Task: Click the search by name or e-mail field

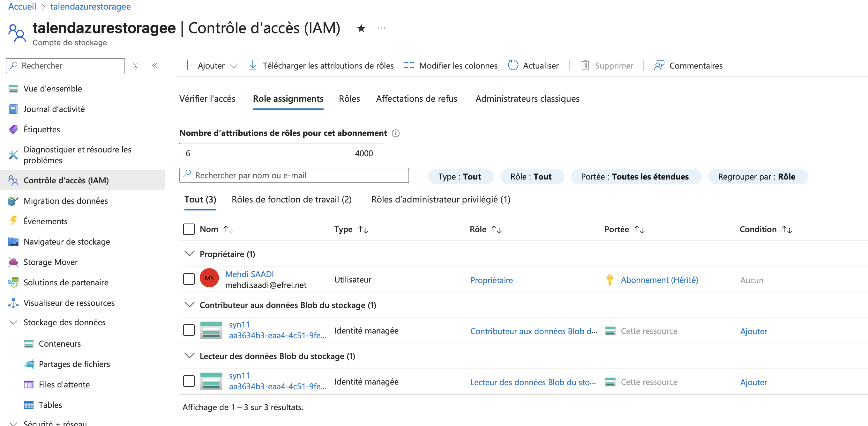Action: (x=294, y=175)
